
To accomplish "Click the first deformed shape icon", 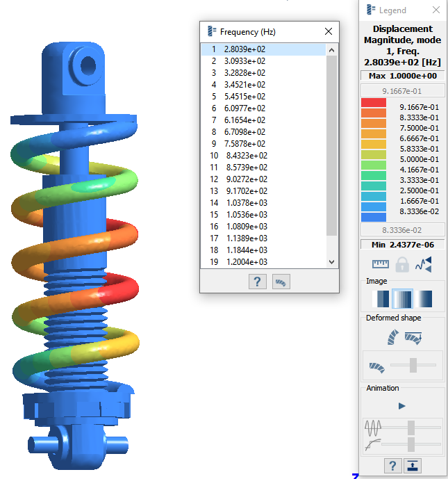I will pyautogui.click(x=392, y=338).
